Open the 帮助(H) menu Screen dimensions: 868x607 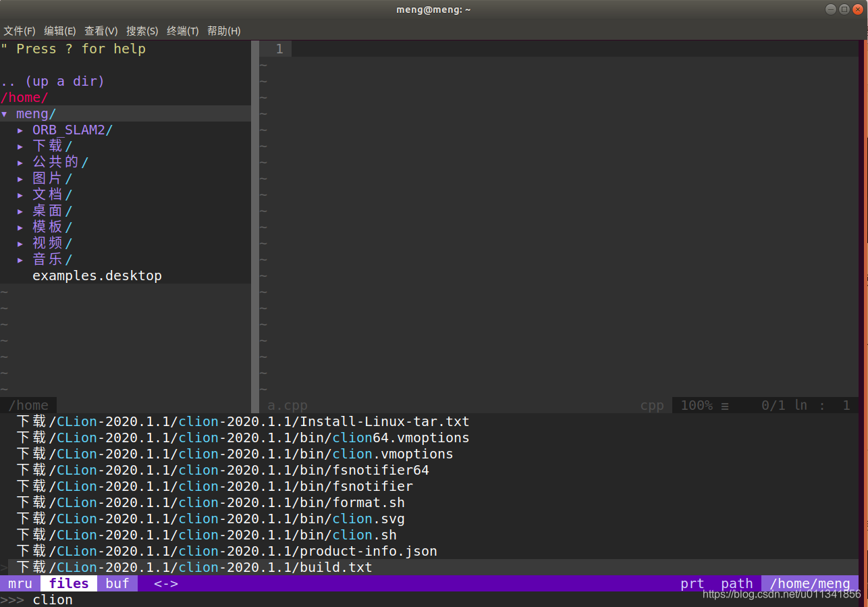pyautogui.click(x=223, y=31)
